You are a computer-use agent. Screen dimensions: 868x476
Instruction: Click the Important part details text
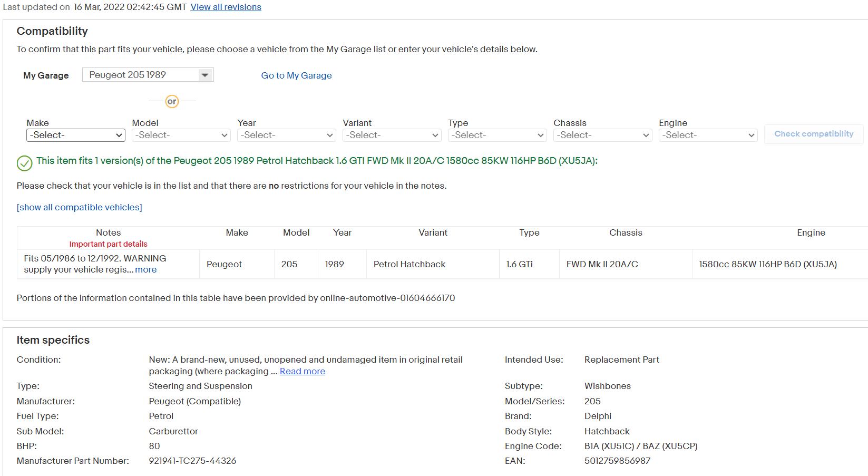coord(109,244)
